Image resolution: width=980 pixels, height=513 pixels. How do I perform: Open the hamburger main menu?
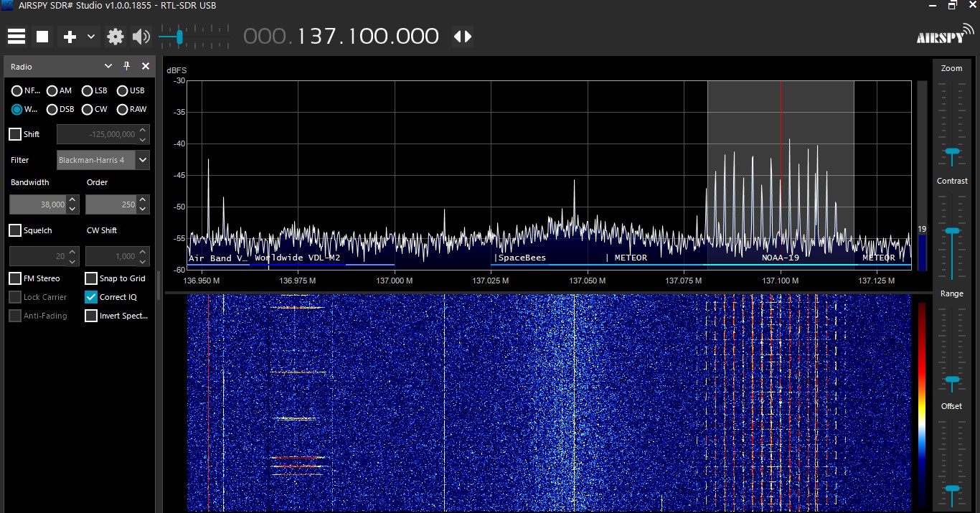pyautogui.click(x=17, y=37)
